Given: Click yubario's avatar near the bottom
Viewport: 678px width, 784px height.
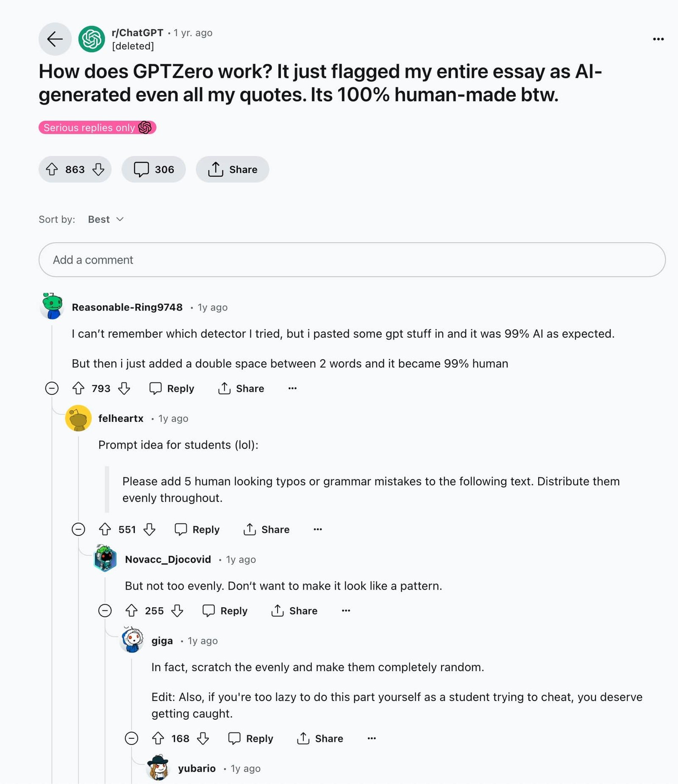Looking at the screenshot, I should tap(159, 769).
